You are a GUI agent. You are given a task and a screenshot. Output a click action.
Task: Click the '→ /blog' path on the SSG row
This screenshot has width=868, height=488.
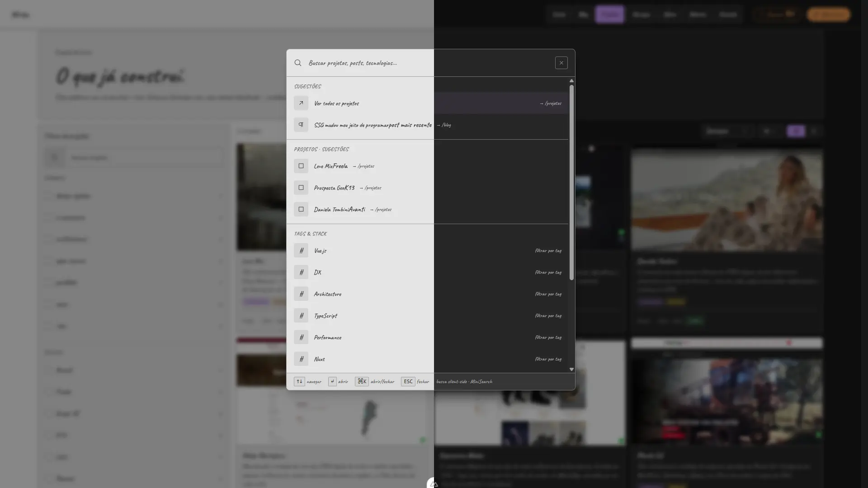click(x=443, y=125)
